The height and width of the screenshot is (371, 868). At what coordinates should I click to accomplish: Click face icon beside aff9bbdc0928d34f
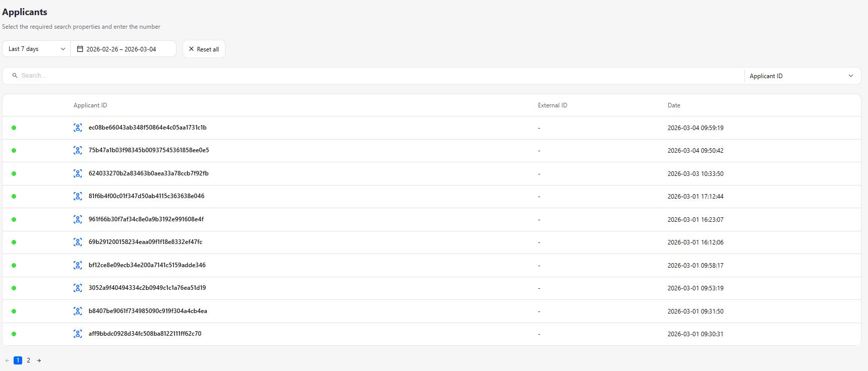tap(78, 334)
